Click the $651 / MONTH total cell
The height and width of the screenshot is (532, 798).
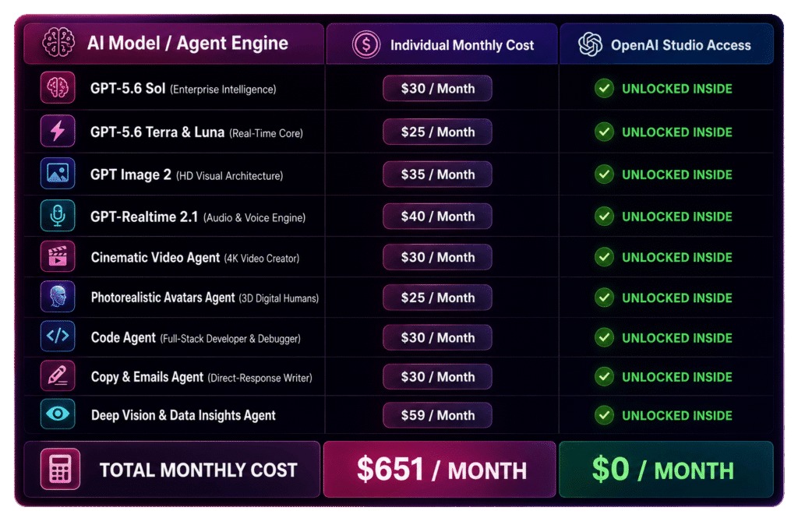click(x=440, y=469)
